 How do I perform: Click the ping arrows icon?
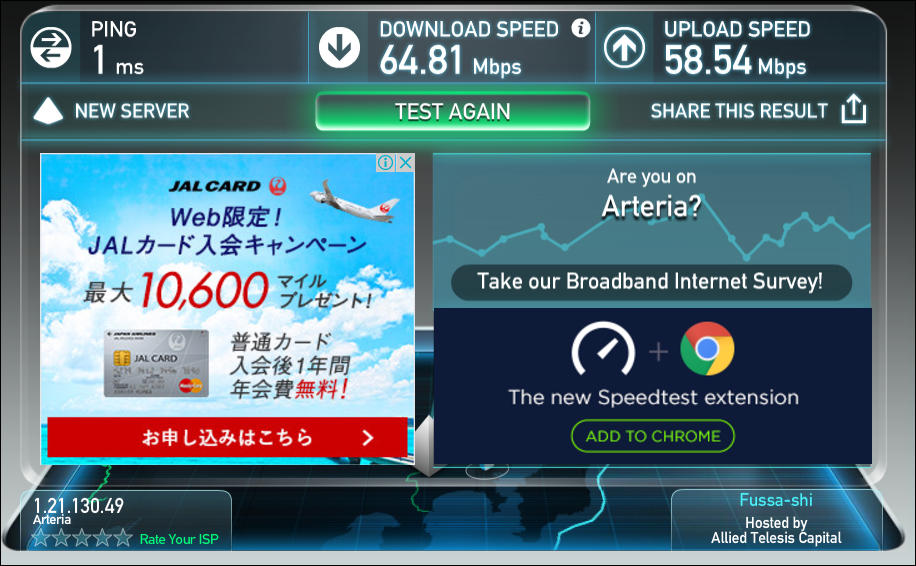coord(51,47)
